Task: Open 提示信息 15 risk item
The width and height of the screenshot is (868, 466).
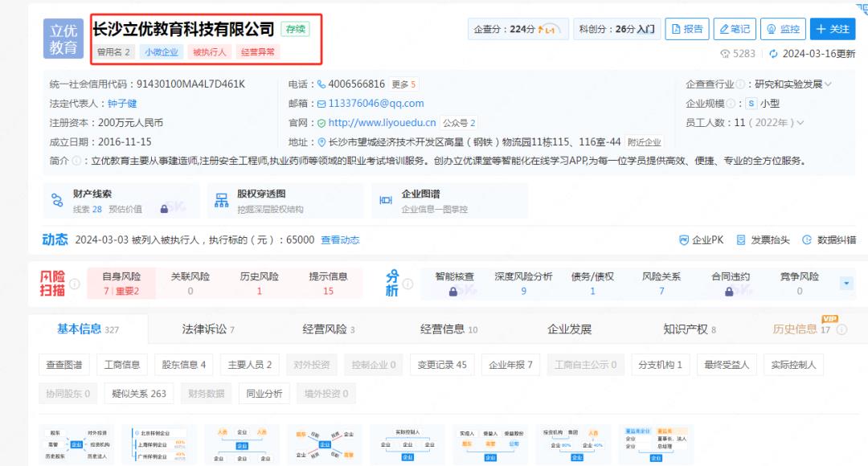Action: tap(328, 284)
